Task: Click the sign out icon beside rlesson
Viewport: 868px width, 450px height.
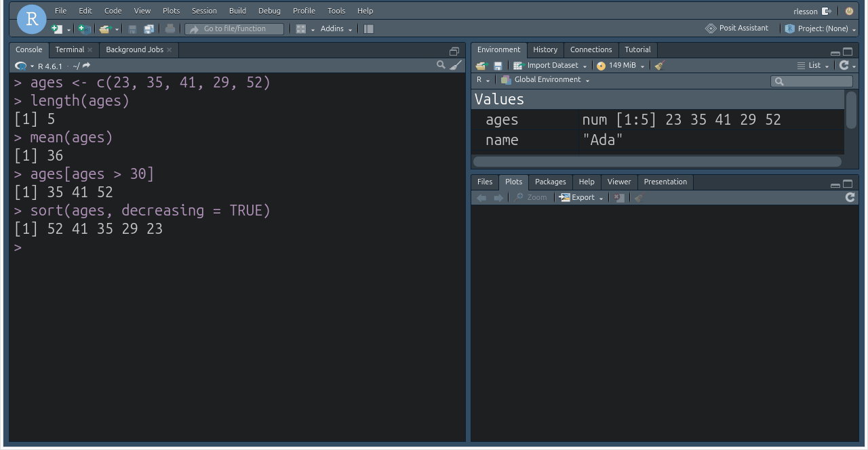Action: tap(827, 11)
